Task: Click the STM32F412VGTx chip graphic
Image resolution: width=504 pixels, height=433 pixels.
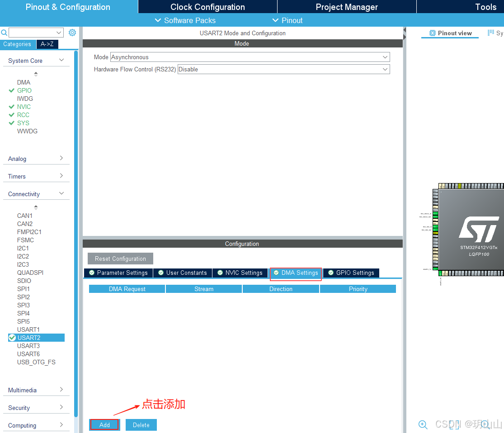Action: coord(471,230)
